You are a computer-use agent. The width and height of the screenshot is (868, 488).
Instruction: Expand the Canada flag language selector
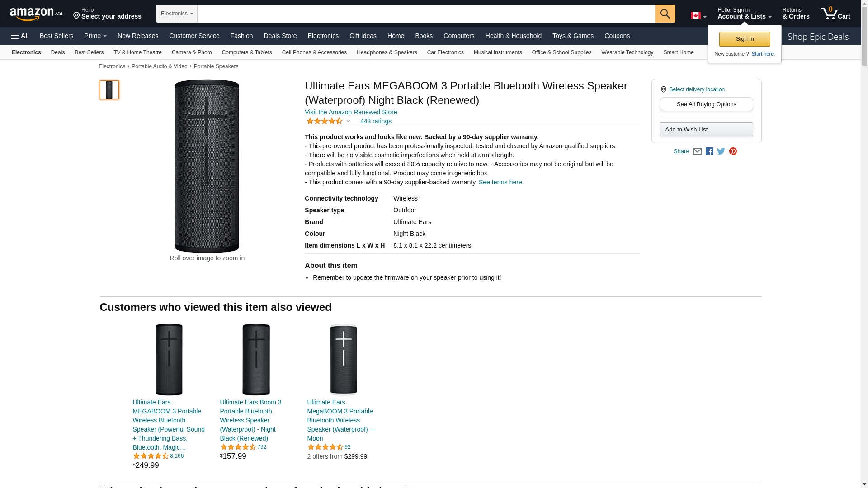(698, 16)
